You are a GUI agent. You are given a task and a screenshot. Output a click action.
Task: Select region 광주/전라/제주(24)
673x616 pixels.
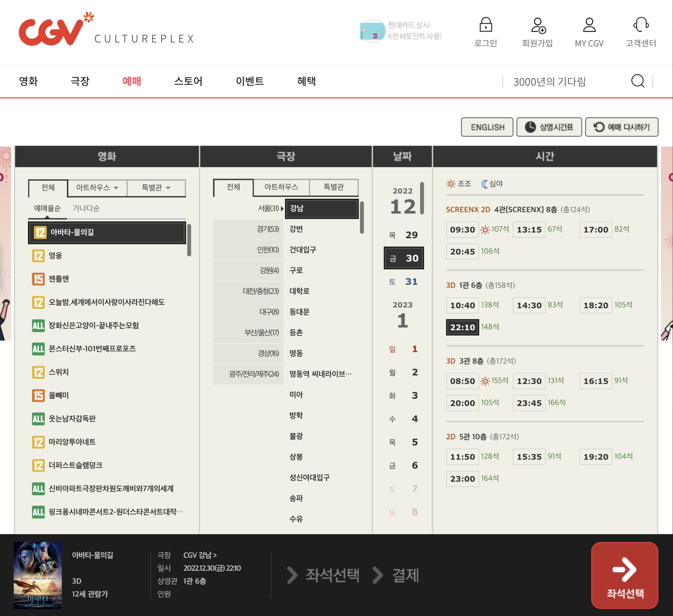248,374
